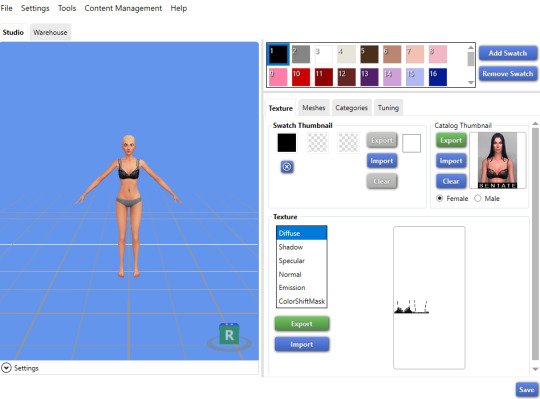540x399 pixels.
Task: Click the black swatch thumbnail square
Action: click(287, 143)
